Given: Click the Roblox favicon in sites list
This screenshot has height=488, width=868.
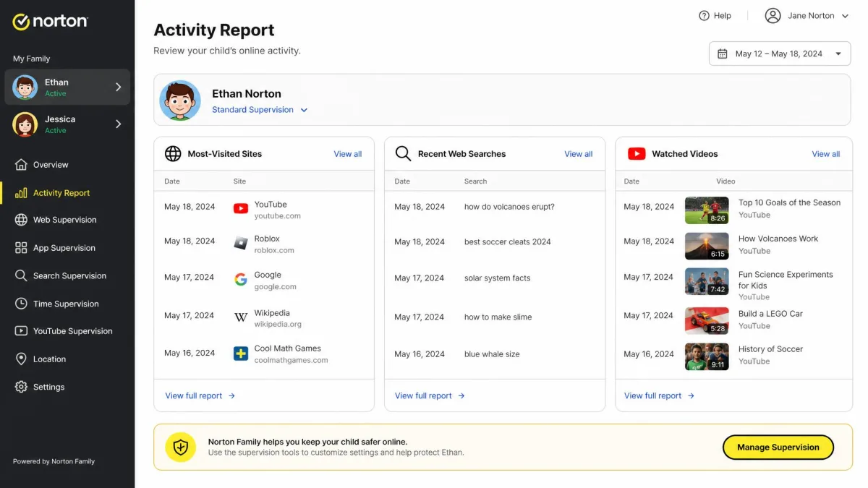Looking at the screenshot, I should click(241, 244).
